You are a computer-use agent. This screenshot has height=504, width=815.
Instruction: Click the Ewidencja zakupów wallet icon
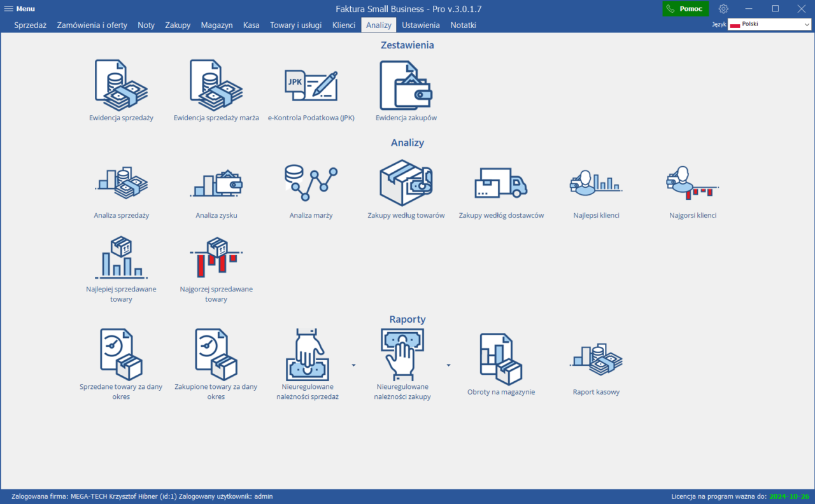tap(406, 86)
